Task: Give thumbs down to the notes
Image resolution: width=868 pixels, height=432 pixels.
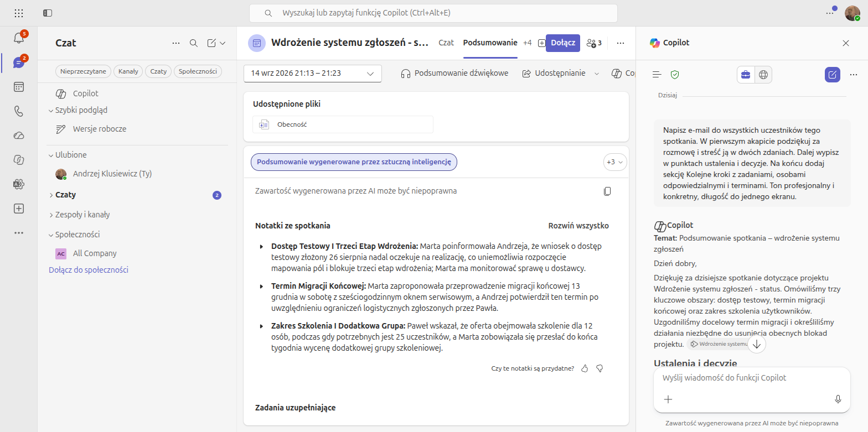Action: click(x=600, y=368)
